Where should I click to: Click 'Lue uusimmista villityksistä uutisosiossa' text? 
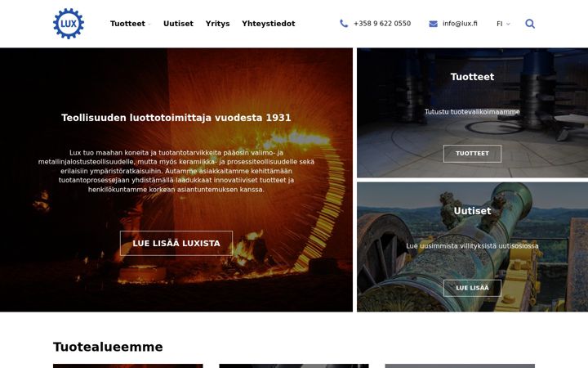point(472,246)
